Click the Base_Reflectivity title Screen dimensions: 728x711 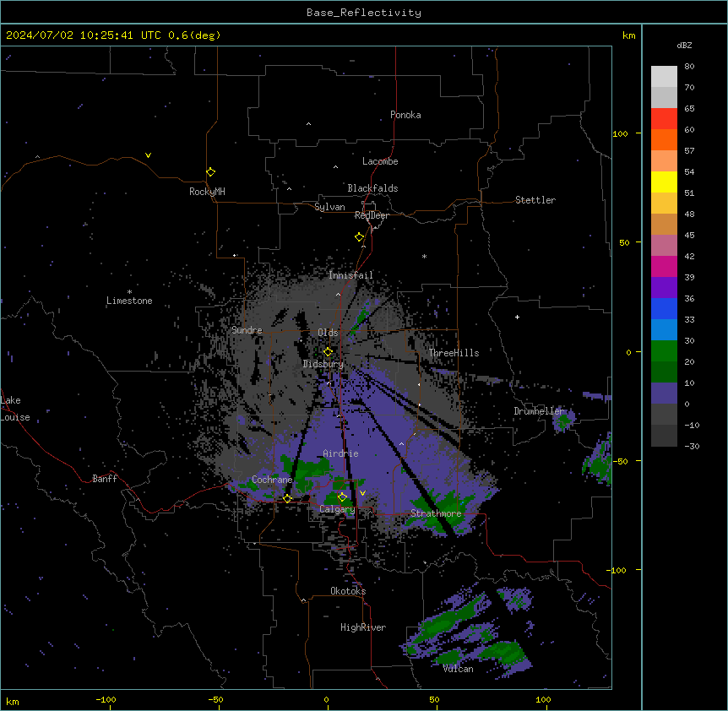pos(364,13)
